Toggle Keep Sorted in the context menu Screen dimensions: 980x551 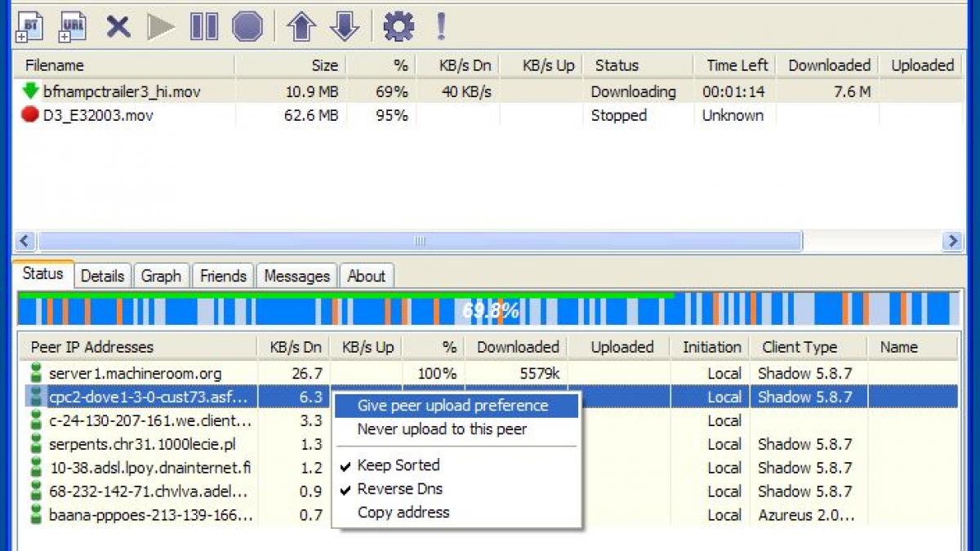[x=398, y=465]
